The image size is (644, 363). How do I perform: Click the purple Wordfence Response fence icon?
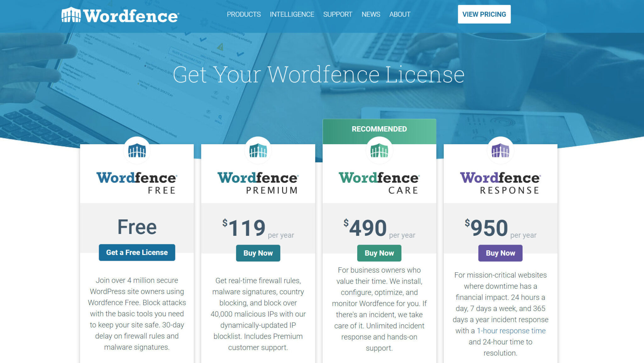tap(500, 150)
